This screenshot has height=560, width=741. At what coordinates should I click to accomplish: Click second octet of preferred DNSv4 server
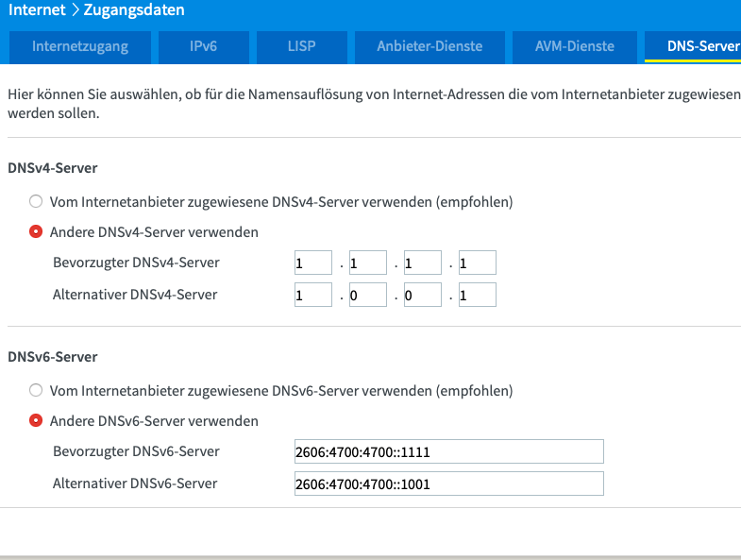[368, 263]
